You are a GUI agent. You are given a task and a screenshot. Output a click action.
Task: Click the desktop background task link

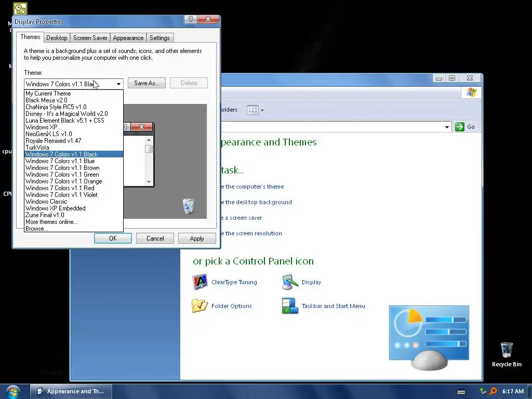(257, 202)
